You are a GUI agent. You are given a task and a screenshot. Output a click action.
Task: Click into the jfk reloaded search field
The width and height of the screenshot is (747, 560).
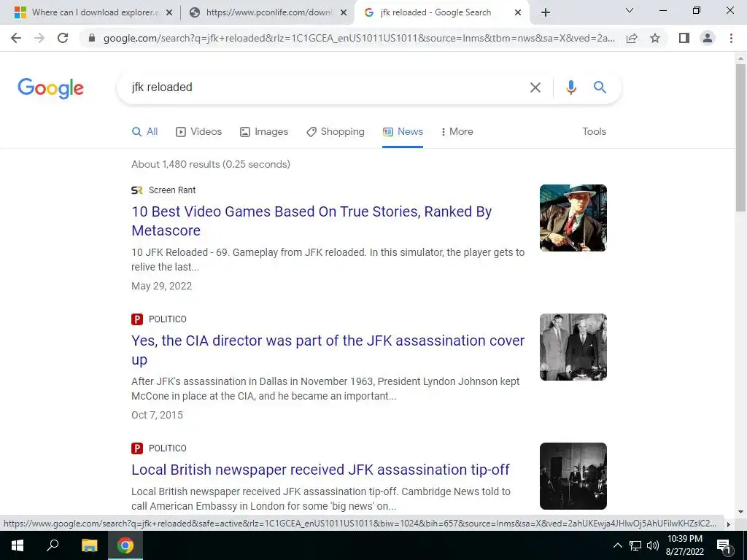click(324, 87)
